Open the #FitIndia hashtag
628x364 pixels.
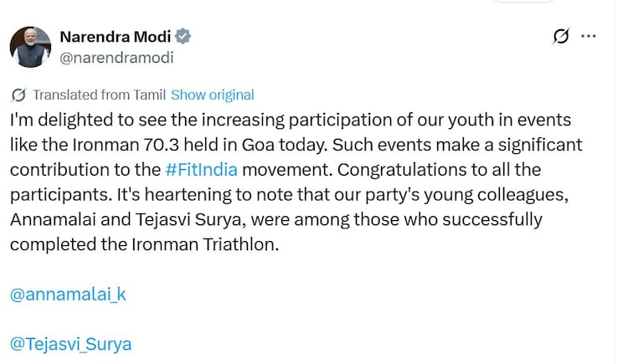coord(202,170)
